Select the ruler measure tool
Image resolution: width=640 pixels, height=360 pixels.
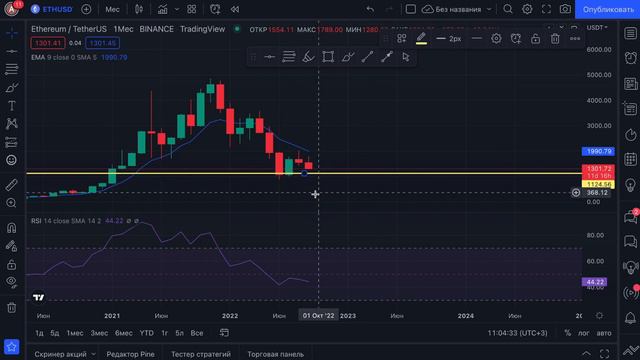click(x=11, y=185)
